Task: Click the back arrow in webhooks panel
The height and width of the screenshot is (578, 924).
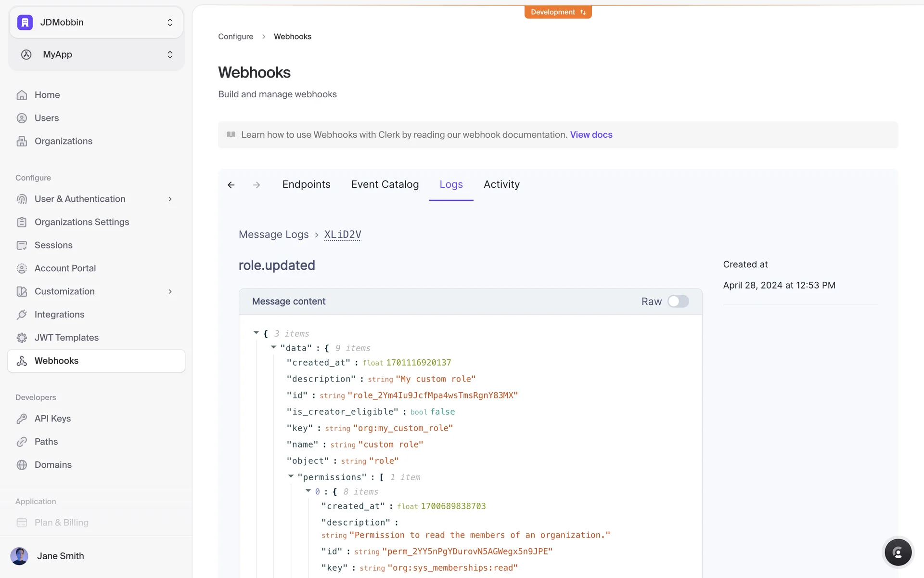Action: pyautogui.click(x=231, y=185)
